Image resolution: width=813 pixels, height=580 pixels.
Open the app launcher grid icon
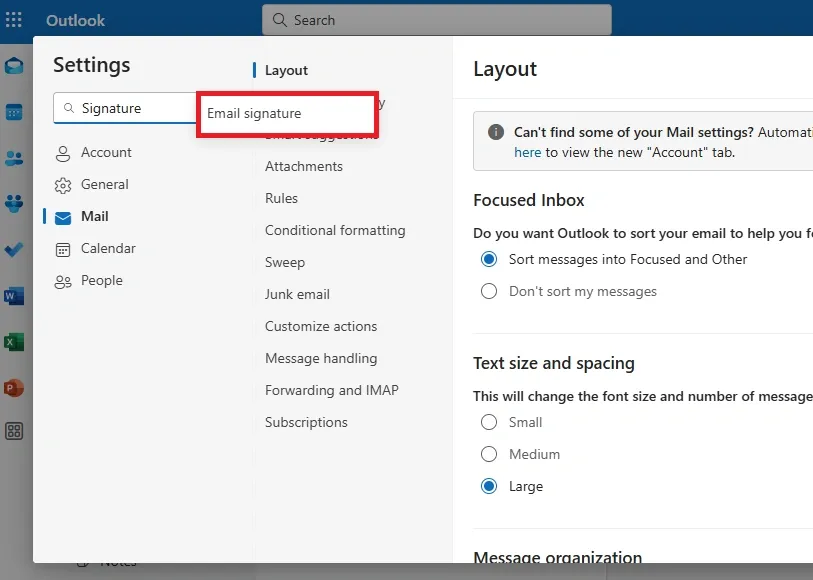click(x=13, y=20)
